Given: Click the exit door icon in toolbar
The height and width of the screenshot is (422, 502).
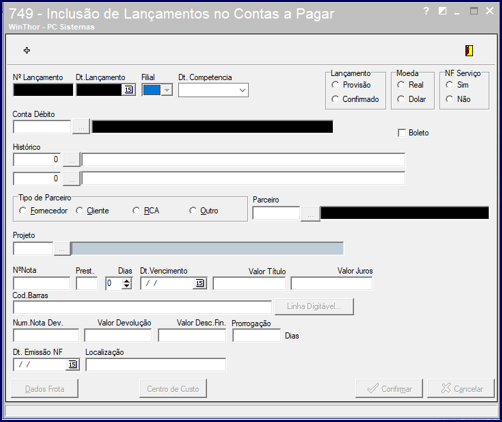Looking at the screenshot, I should pyautogui.click(x=469, y=51).
